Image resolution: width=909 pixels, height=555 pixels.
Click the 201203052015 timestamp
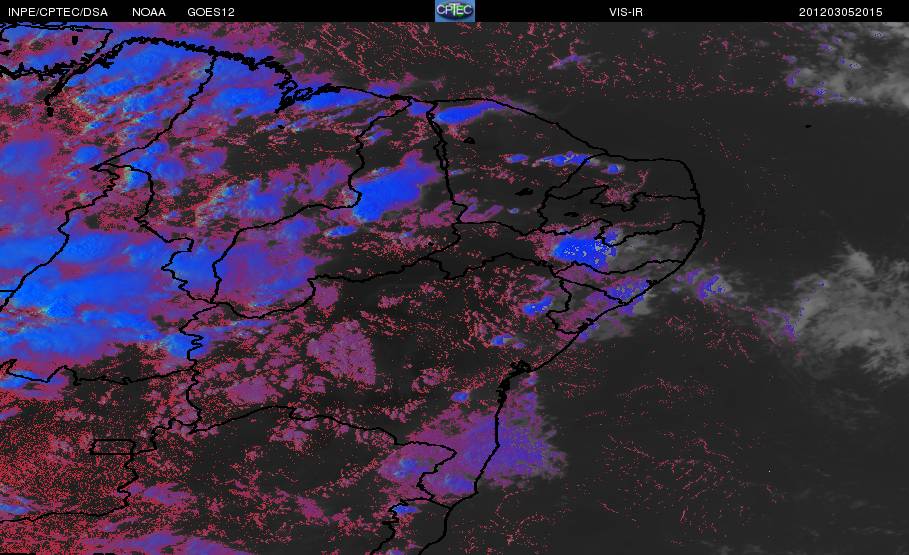[x=841, y=12]
